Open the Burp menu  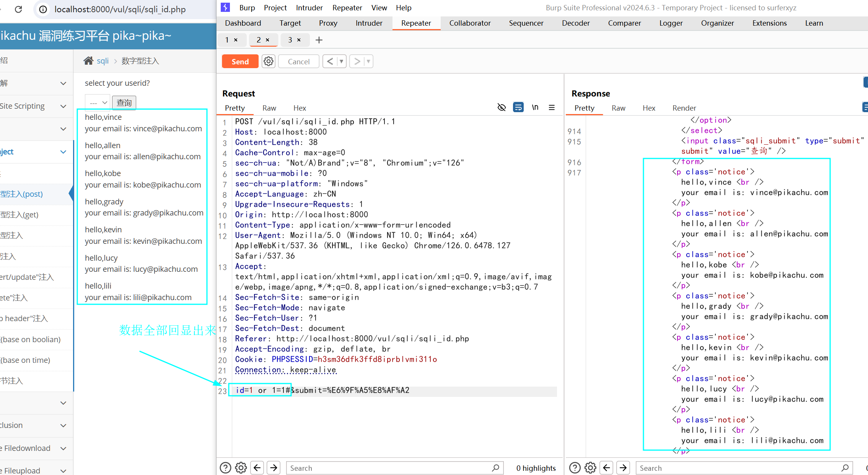(247, 8)
